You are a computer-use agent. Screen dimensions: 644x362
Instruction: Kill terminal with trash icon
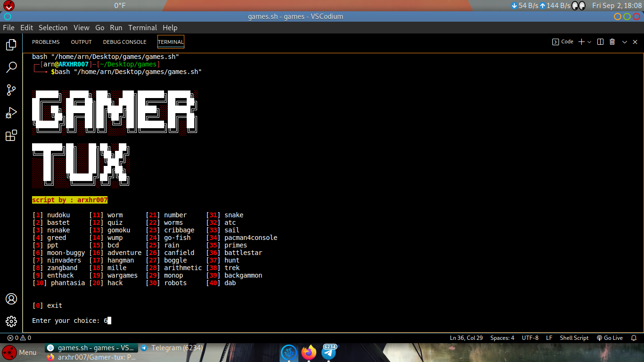612,42
